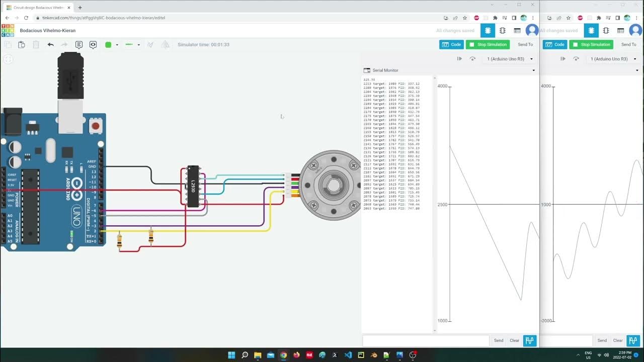Open the wire color dropdown arrow

(x=117, y=45)
